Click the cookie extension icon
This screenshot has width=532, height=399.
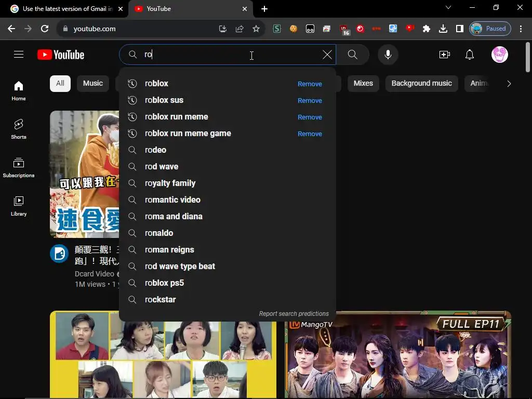pos(294,29)
